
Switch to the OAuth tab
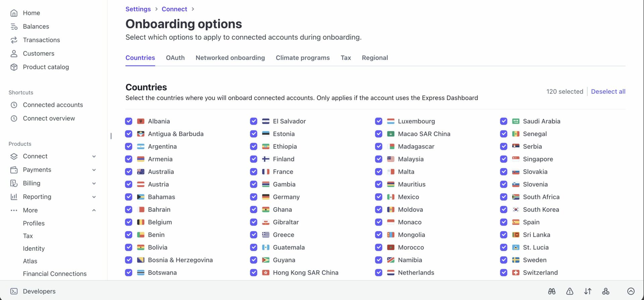pyautogui.click(x=175, y=58)
